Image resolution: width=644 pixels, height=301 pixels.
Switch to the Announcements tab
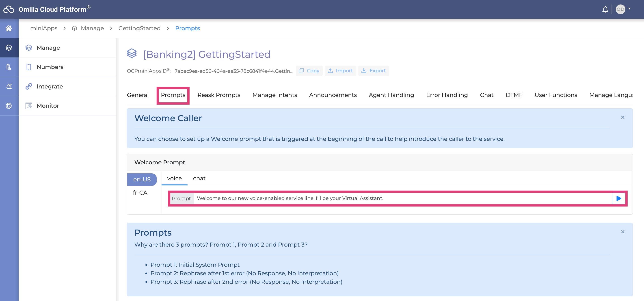tap(333, 95)
